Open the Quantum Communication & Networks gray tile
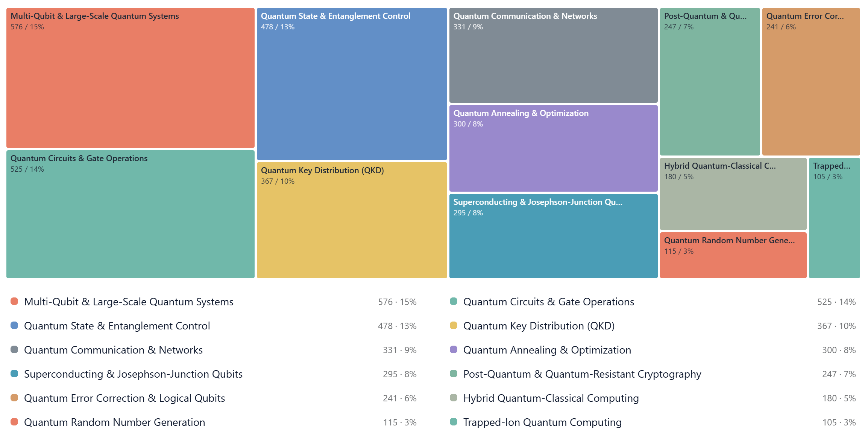 coord(554,55)
